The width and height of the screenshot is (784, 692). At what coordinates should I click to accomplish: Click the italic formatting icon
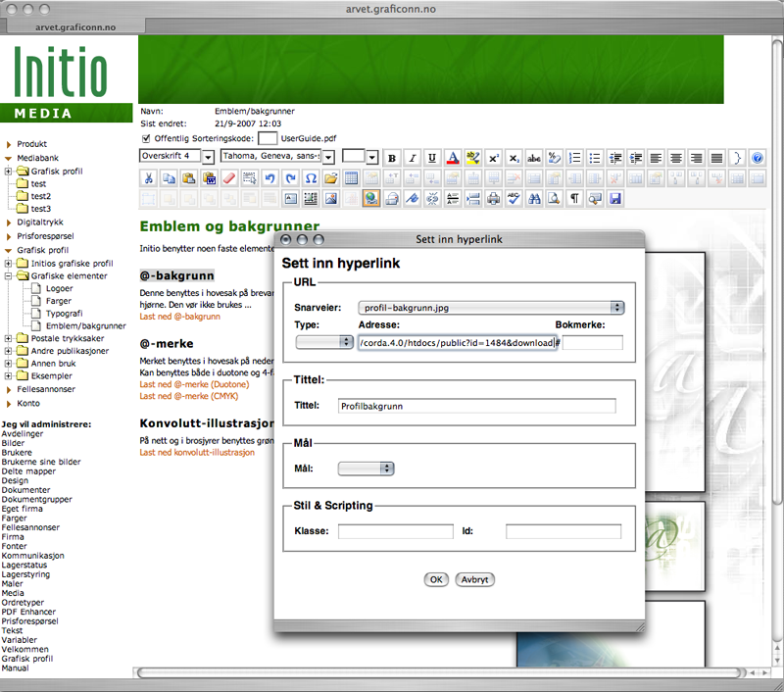tap(413, 158)
